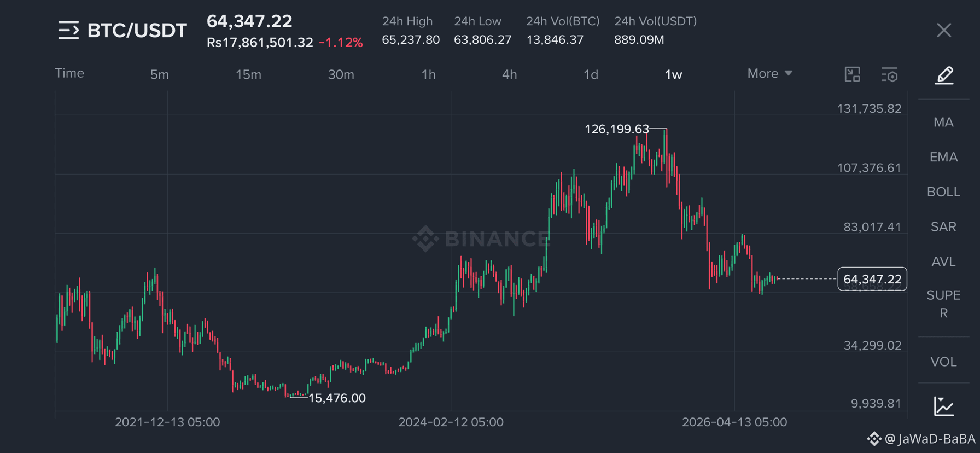The height and width of the screenshot is (453, 980).
Task: Open chart indicator settings icon
Action: [x=890, y=74]
